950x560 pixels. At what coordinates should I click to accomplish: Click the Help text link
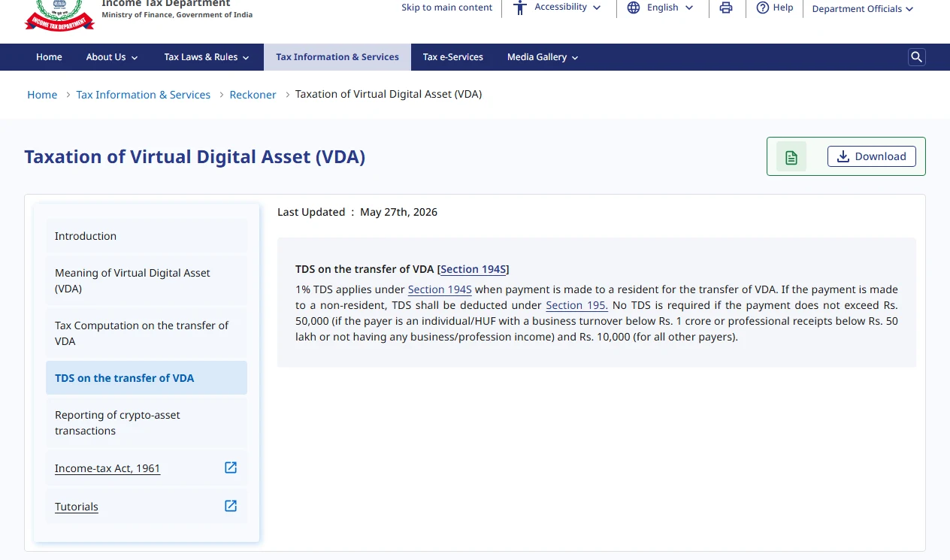point(783,8)
